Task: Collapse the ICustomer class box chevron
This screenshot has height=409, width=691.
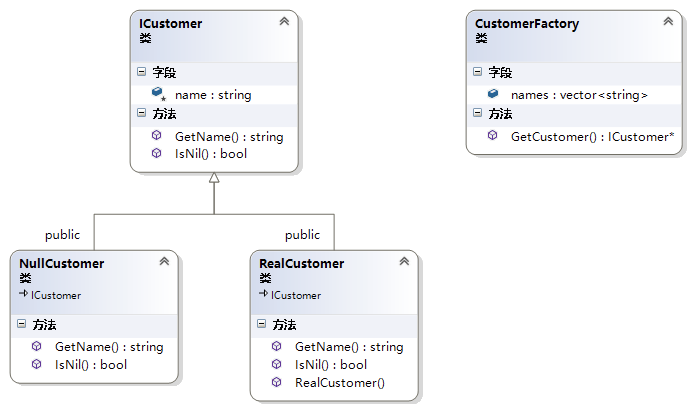Action: tap(284, 21)
